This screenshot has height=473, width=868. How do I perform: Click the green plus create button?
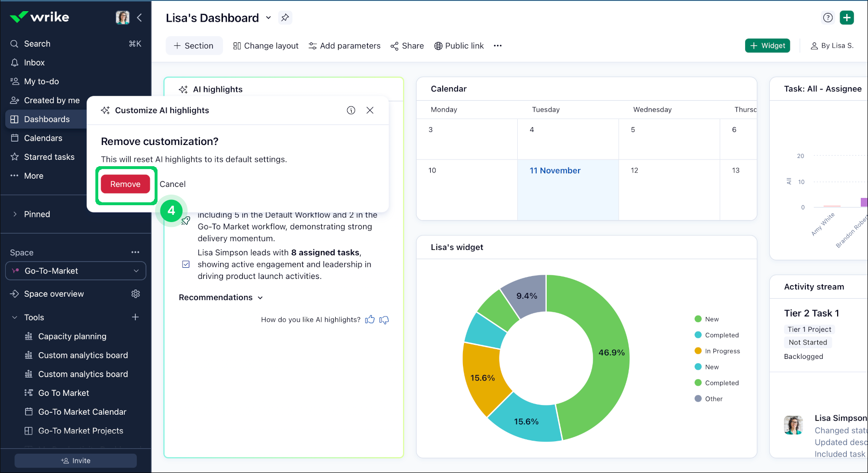coord(846,18)
